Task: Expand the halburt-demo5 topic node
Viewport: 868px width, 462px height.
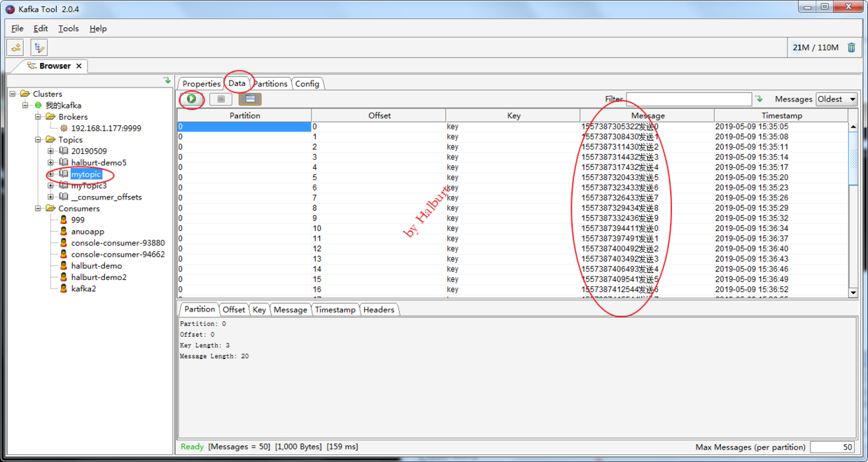Action: [50, 162]
